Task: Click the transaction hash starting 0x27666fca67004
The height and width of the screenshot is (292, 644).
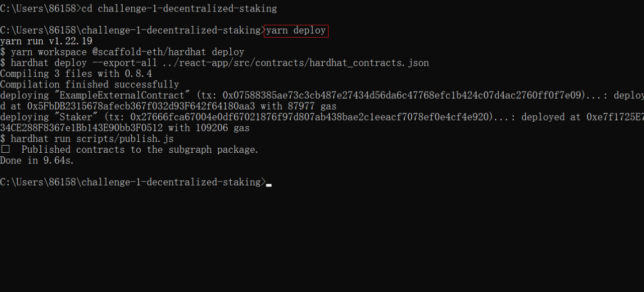Action: pyautogui.click(x=311, y=117)
